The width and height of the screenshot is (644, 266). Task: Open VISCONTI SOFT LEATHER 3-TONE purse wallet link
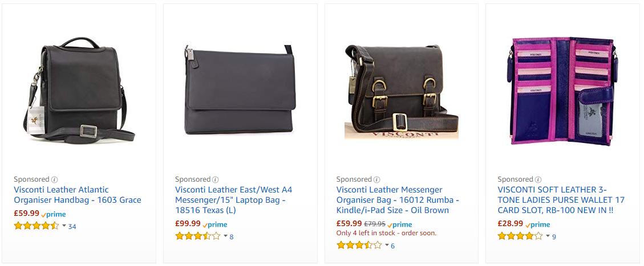[561, 200]
